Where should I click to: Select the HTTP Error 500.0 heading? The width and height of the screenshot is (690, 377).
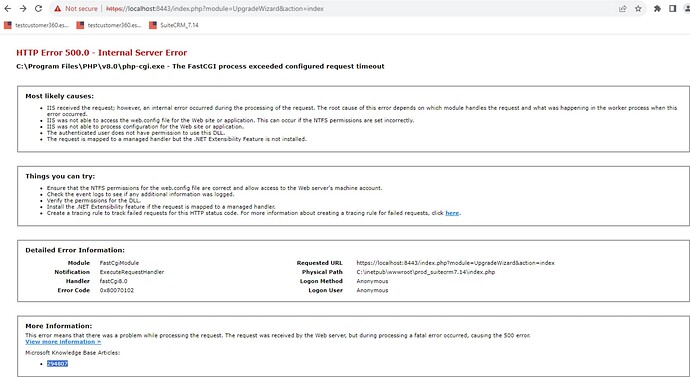pos(102,53)
